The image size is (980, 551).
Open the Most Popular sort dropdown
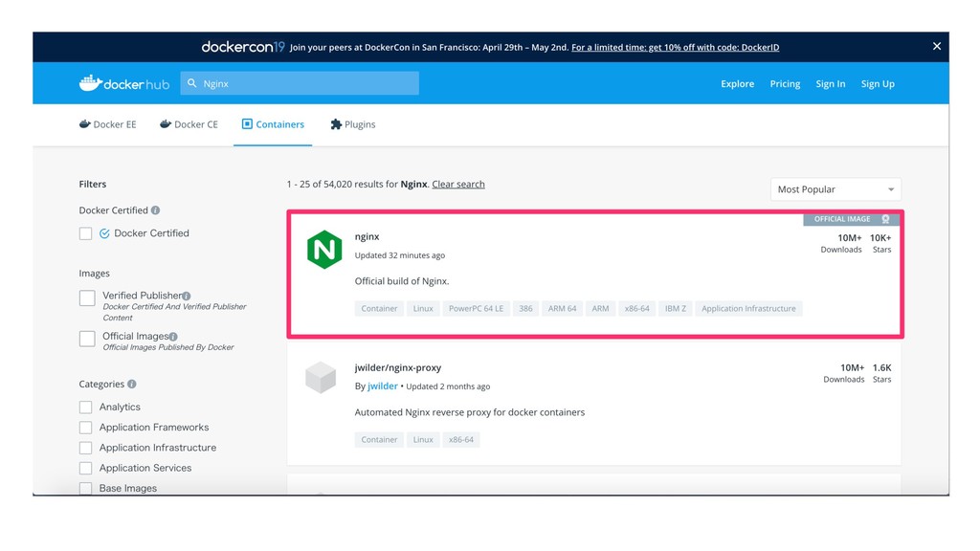835,189
